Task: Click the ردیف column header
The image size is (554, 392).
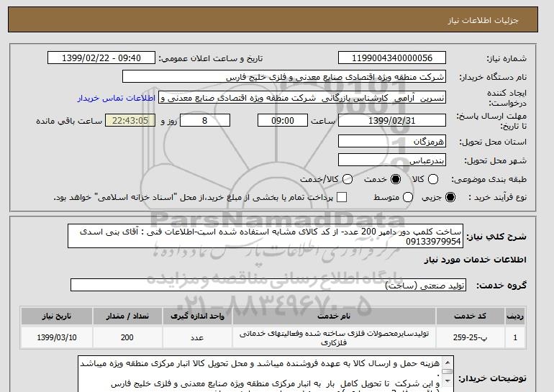Action: [515, 316]
